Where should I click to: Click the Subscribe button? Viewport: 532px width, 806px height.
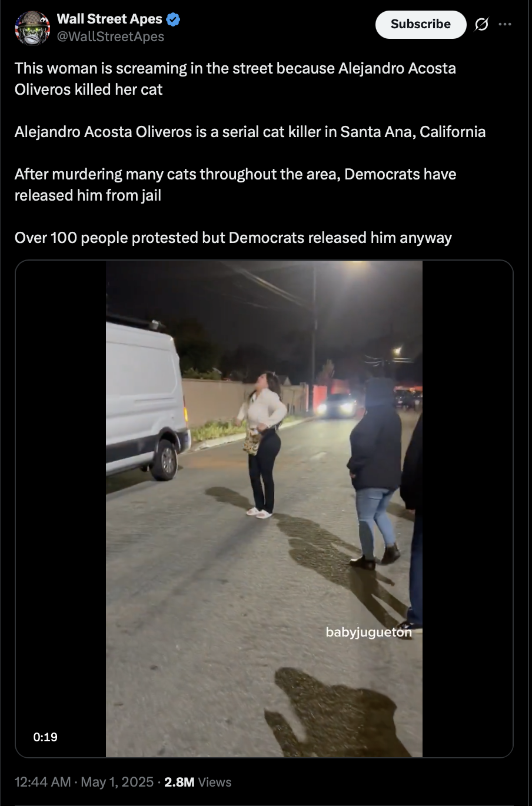click(x=421, y=24)
